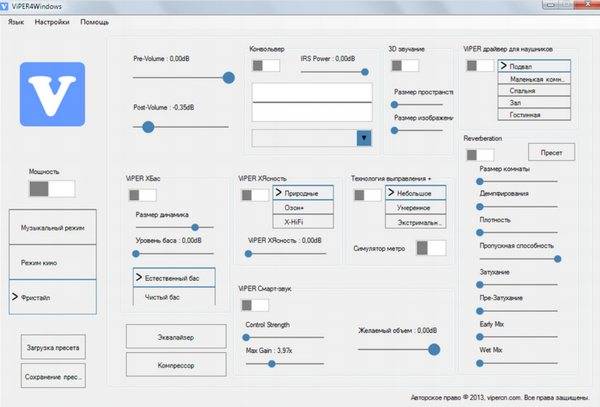Click the Размер пространства slider
600x407 pixels.
click(x=418, y=104)
